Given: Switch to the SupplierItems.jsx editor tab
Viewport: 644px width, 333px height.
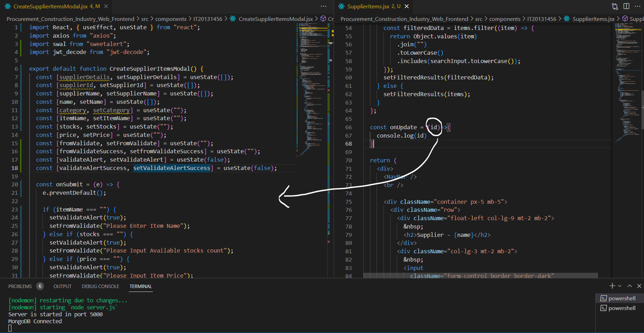Looking at the screenshot, I should pyautogui.click(x=374, y=6).
